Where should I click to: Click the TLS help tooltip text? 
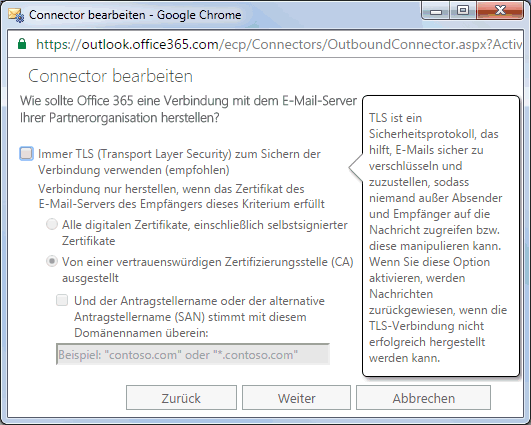pyautogui.click(x=438, y=238)
